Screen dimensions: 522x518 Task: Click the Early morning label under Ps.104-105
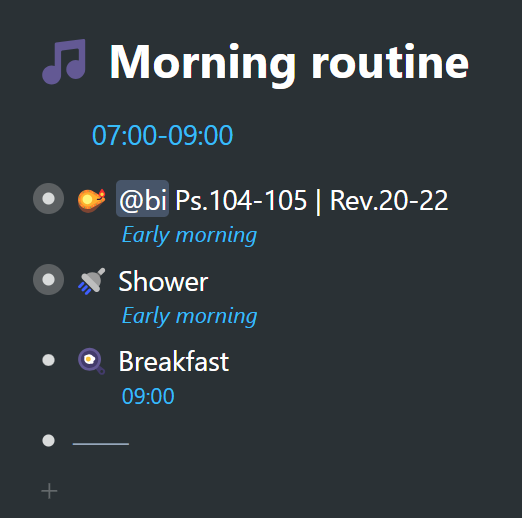(x=189, y=235)
